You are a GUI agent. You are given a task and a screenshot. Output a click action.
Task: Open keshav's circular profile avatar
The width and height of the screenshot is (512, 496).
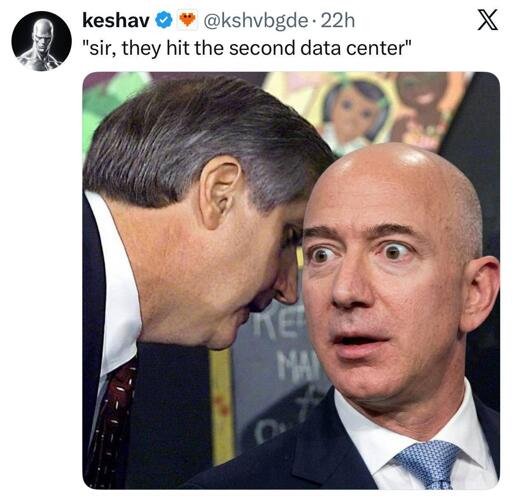(42, 41)
